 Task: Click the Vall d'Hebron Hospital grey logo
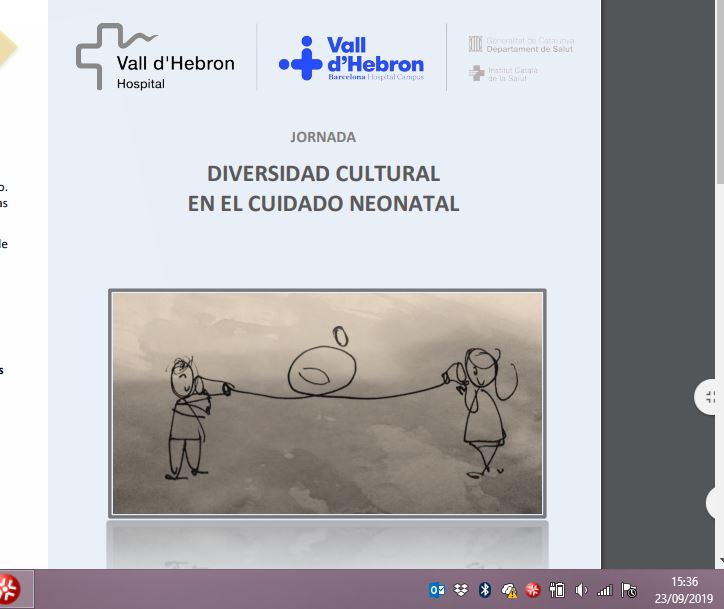155,57
